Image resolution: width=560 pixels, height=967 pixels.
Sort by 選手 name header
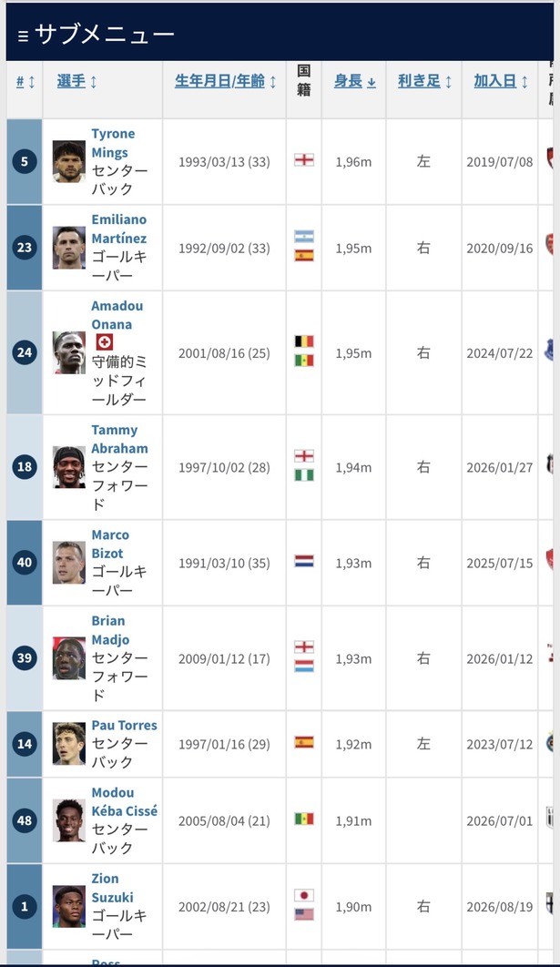point(76,81)
